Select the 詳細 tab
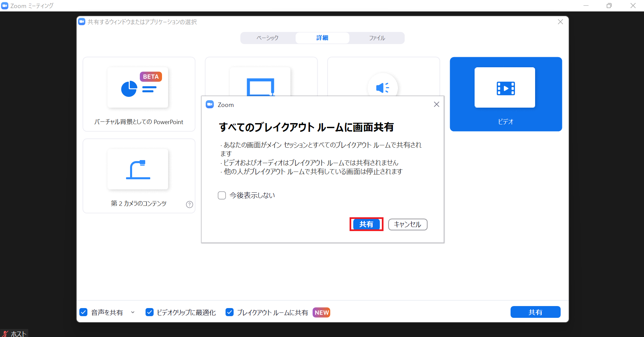The height and width of the screenshot is (337, 644). click(x=322, y=38)
